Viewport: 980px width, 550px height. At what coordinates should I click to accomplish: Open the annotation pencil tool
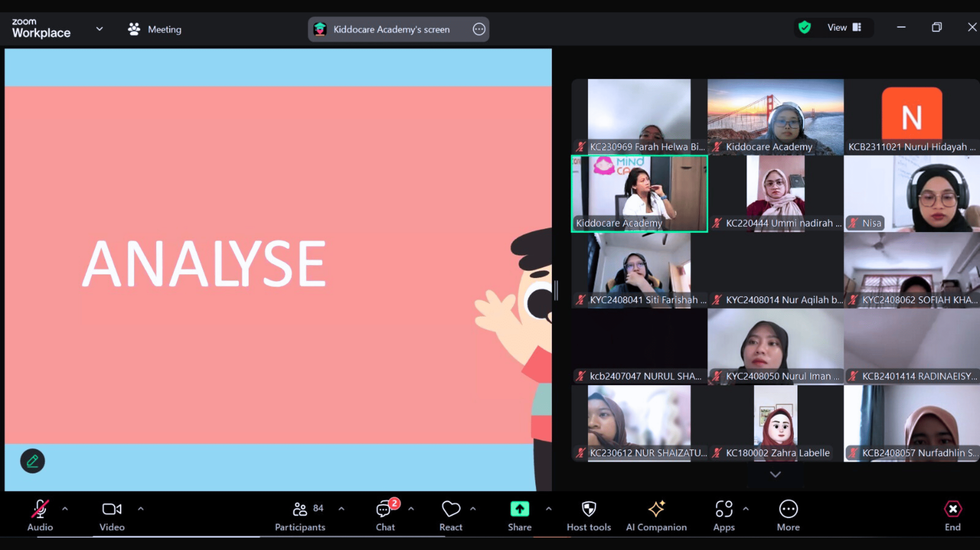pyautogui.click(x=32, y=461)
